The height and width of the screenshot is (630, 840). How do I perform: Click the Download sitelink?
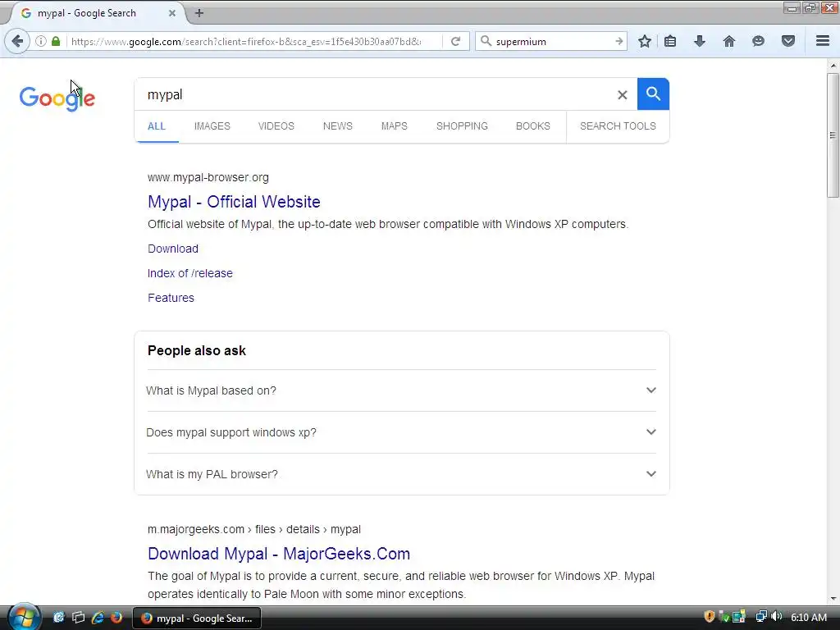[x=173, y=249]
